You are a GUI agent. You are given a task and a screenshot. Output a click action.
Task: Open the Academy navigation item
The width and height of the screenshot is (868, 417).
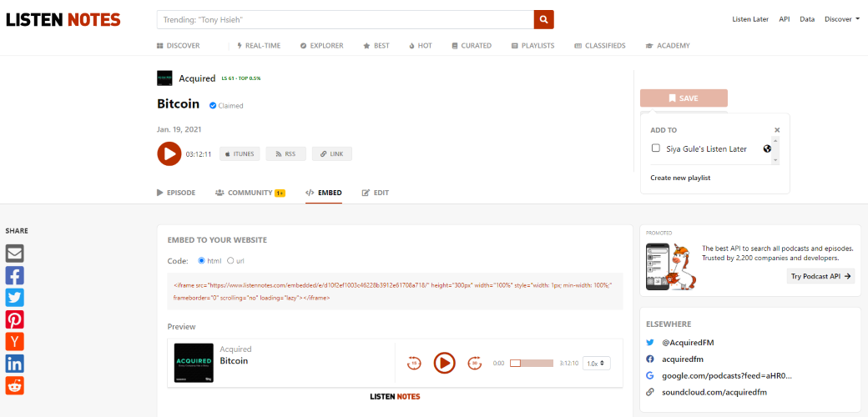(668, 46)
